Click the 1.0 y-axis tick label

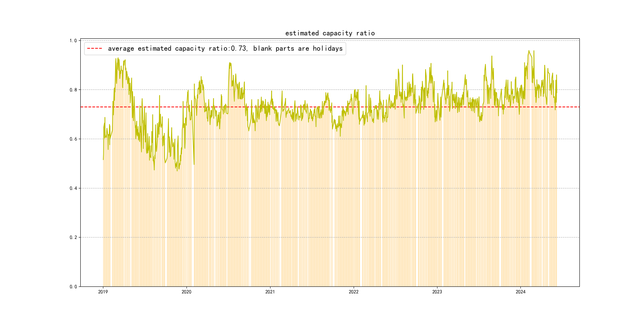coord(73,41)
